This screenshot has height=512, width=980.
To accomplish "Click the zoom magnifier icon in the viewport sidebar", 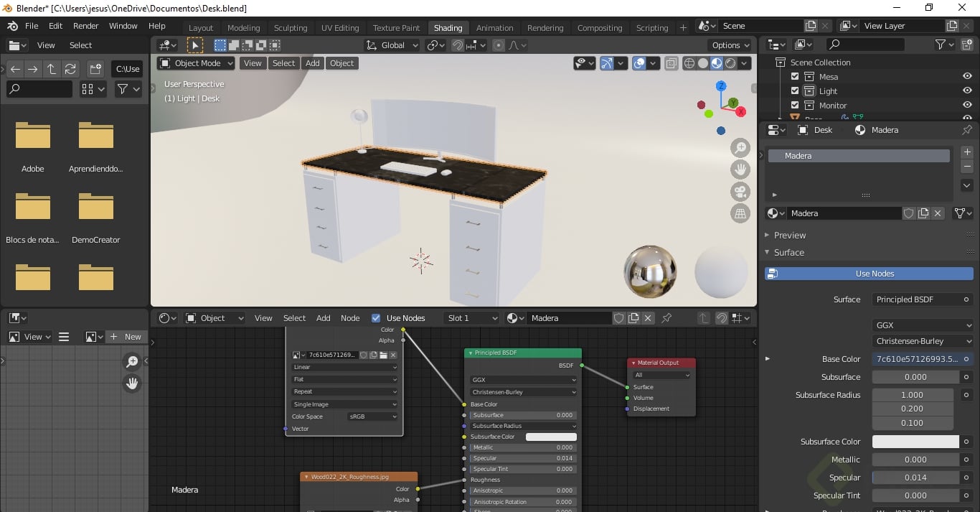I will click(x=740, y=147).
